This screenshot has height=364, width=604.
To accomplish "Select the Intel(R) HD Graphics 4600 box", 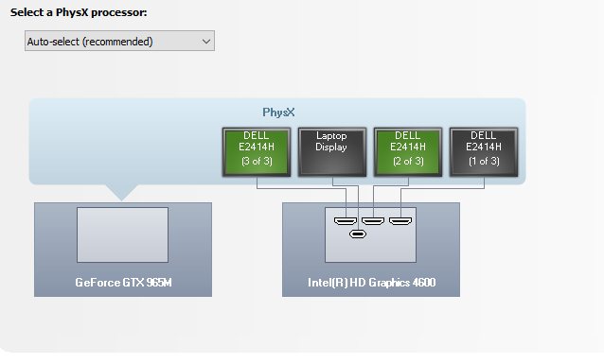I will point(371,250).
